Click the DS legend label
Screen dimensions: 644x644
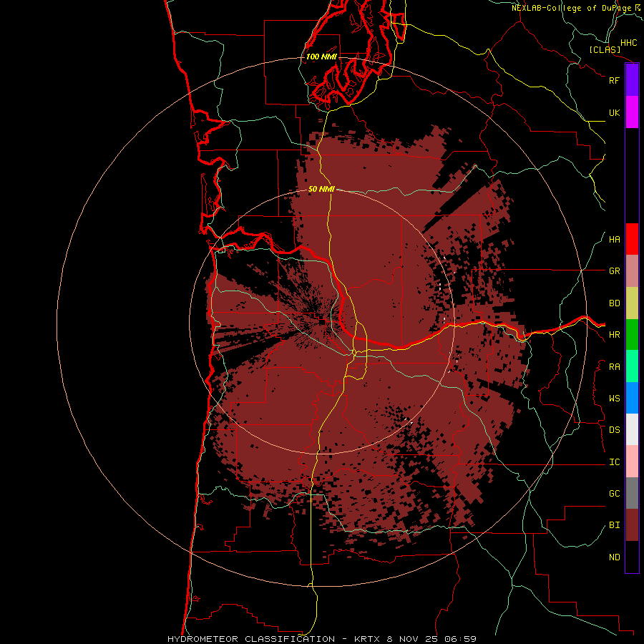(614, 430)
